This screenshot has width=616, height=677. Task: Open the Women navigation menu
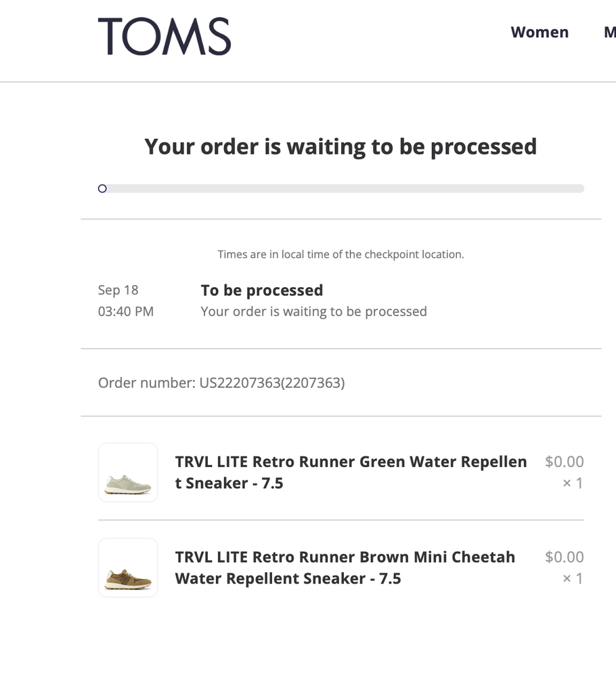(x=540, y=32)
